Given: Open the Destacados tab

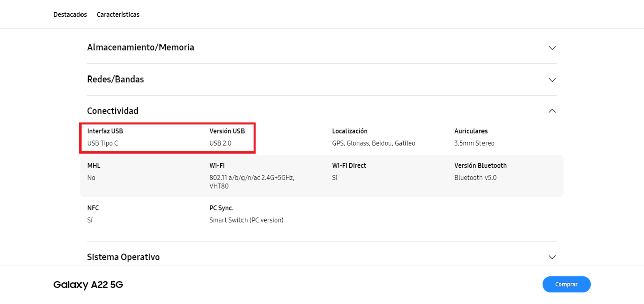Looking at the screenshot, I should [x=70, y=15].
